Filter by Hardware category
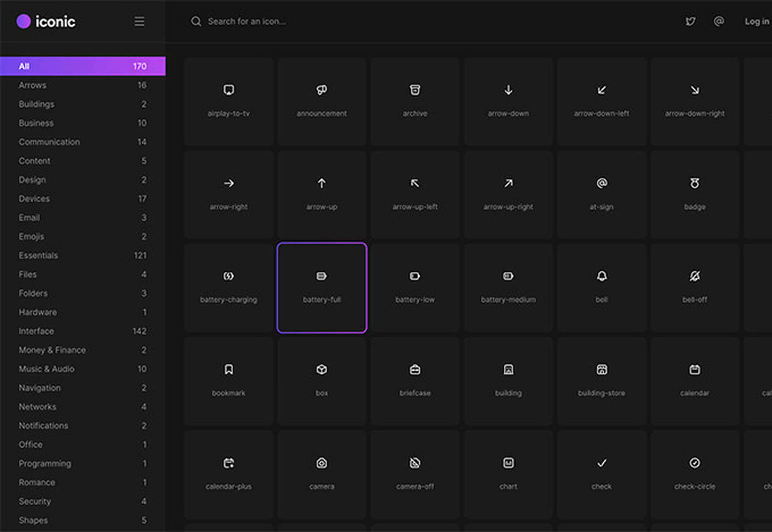Screen dimensions: 772x532 pos(83,312)
